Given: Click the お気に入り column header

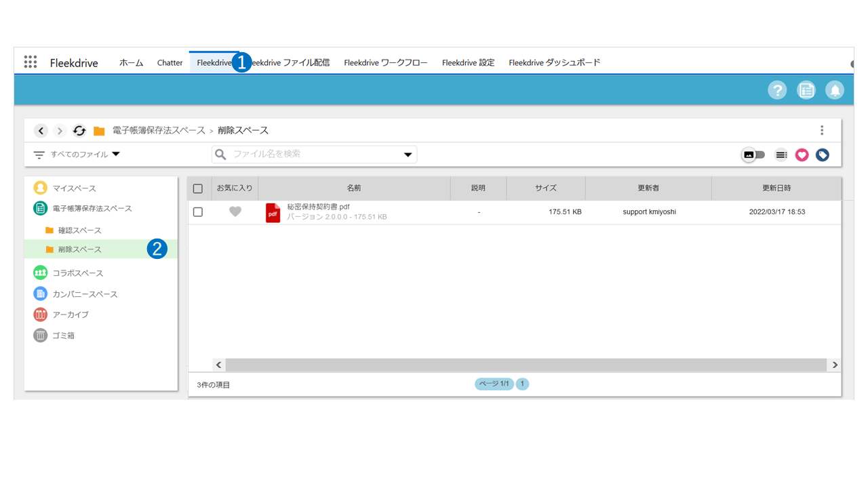Looking at the screenshot, I should pyautogui.click(x=235, y=188).
